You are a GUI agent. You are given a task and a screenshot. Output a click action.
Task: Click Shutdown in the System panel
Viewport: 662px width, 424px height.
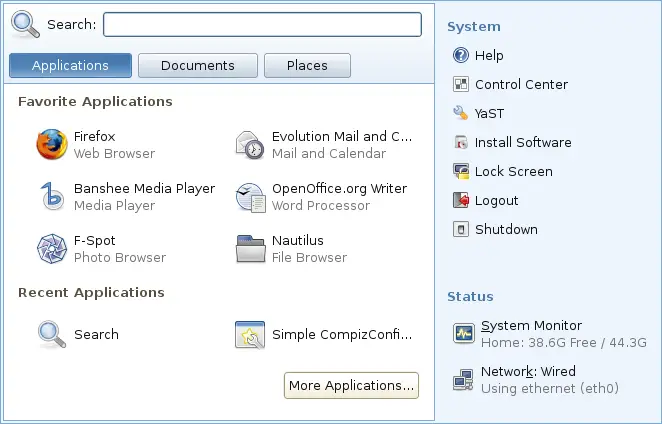pyautogui.click(x=461, y=229)
